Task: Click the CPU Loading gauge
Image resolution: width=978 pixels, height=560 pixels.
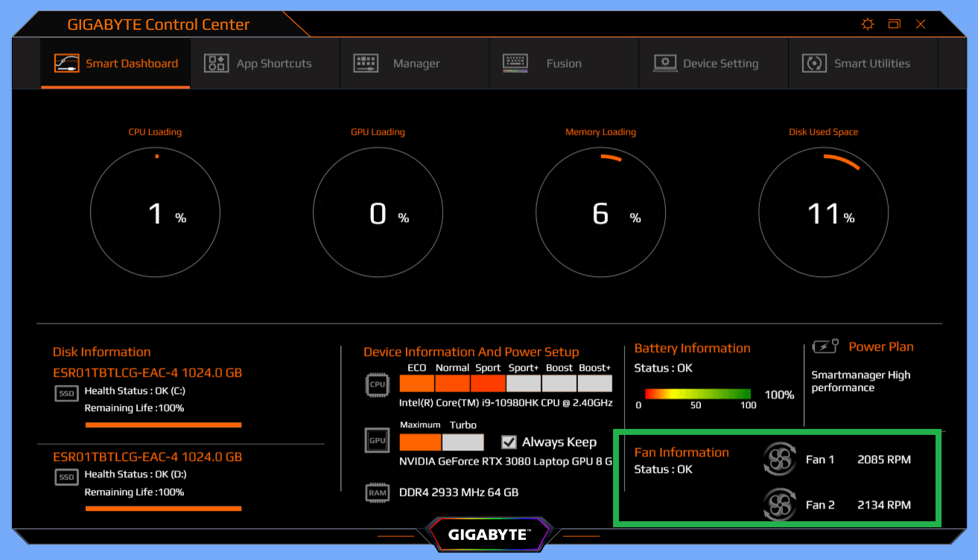Action: click(155, 214)
